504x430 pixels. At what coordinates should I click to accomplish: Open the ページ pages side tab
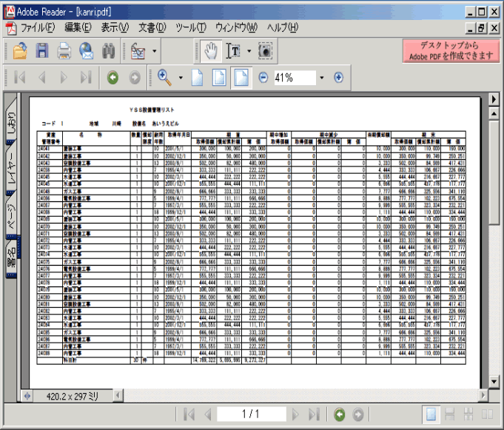(11, 217)
